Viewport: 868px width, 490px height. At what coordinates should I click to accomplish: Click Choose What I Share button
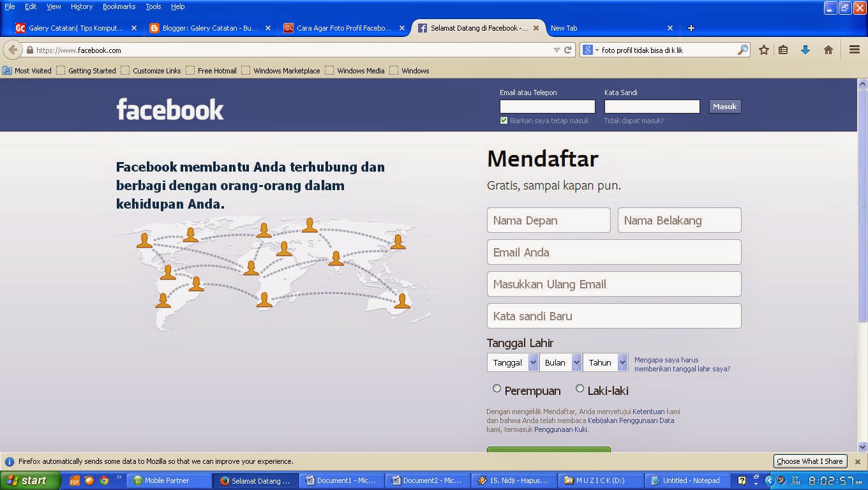point(810,461)
